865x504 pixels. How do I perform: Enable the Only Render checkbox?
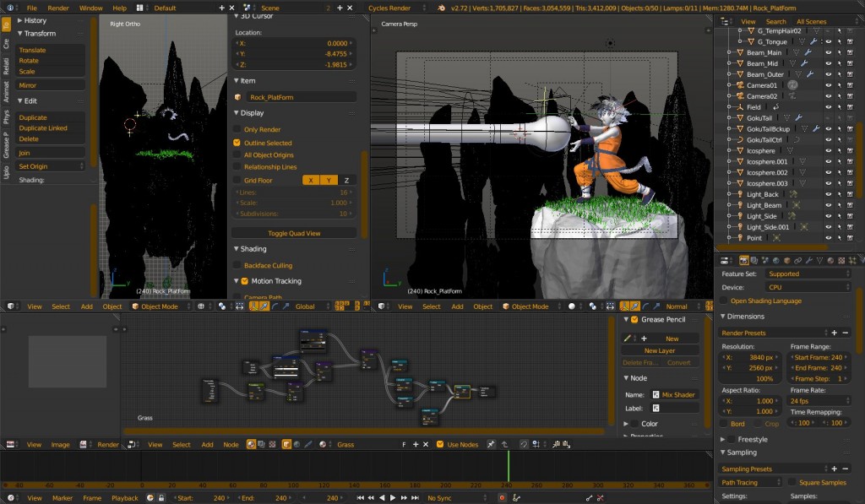point(237,129)
